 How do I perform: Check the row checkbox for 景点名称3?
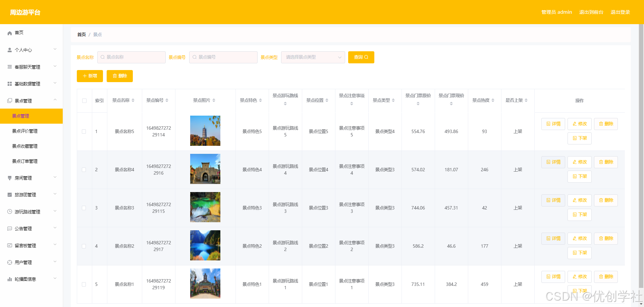click(84, 208)
